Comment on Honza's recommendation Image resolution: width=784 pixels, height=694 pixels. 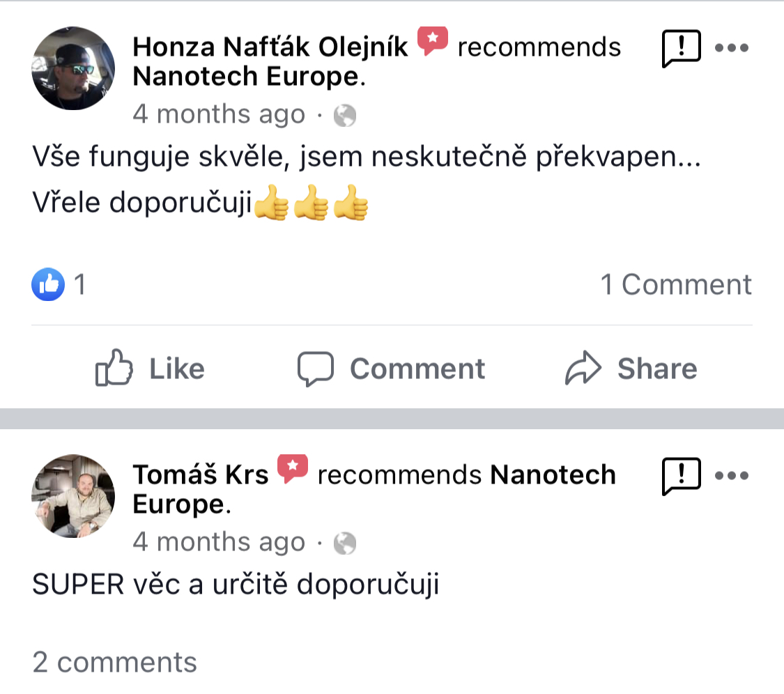(391, 369)
